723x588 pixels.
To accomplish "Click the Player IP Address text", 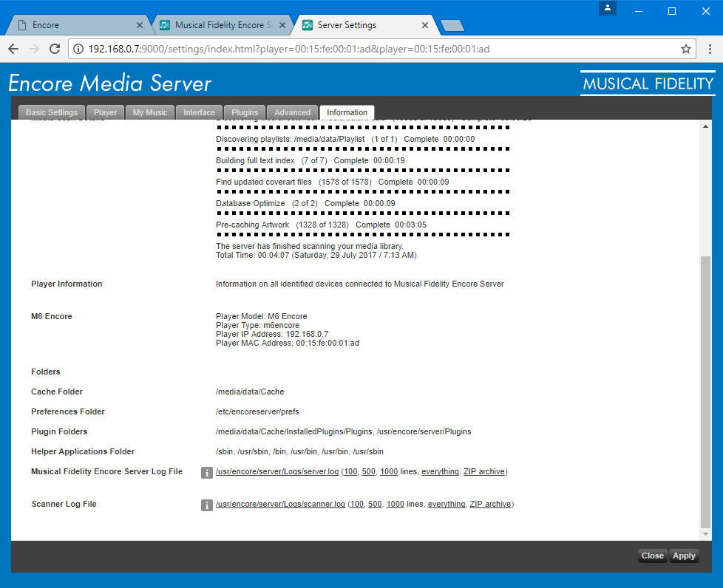I will click(x=272, y=334).
